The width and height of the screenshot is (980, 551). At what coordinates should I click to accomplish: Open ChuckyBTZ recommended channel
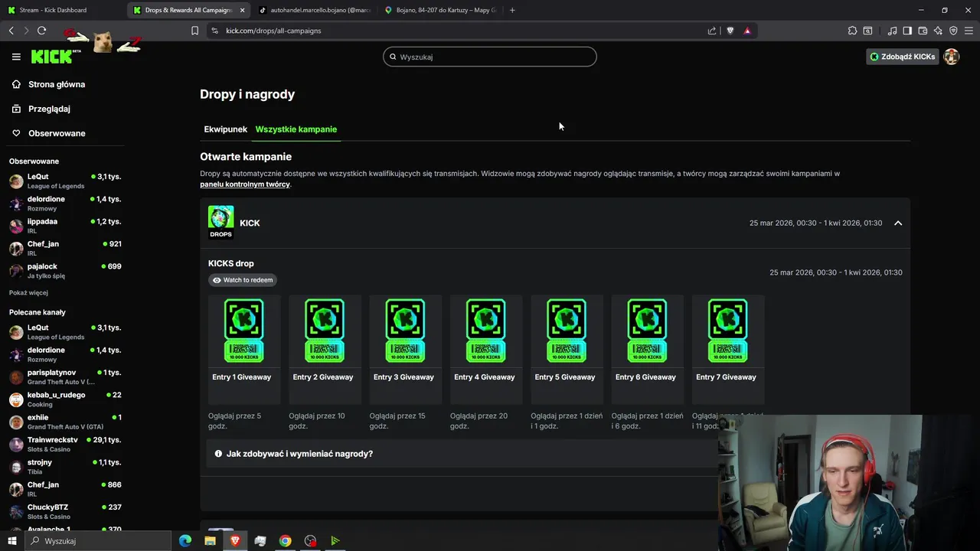65,511
